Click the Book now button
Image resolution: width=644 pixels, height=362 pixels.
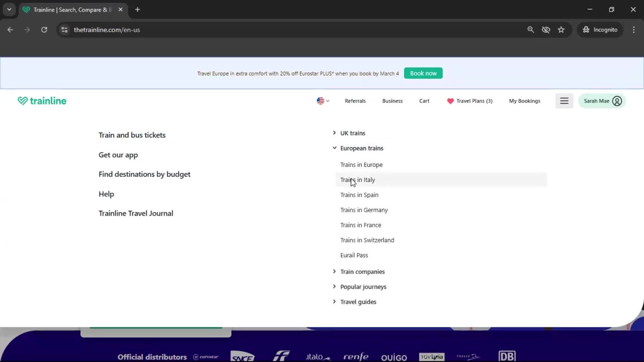pos(423,73)
